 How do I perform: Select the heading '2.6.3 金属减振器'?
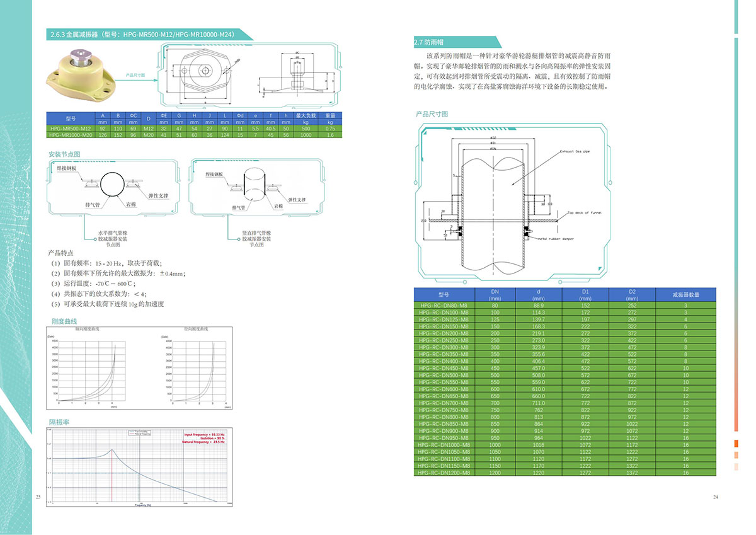[x=75, y=35]
